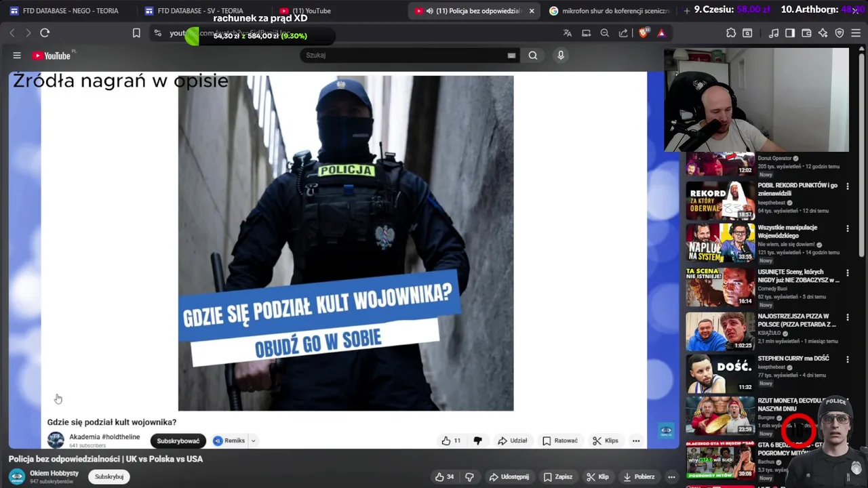Open the on-screen keyboard icon in search box

pyautogui.click(x=511, y=56)
